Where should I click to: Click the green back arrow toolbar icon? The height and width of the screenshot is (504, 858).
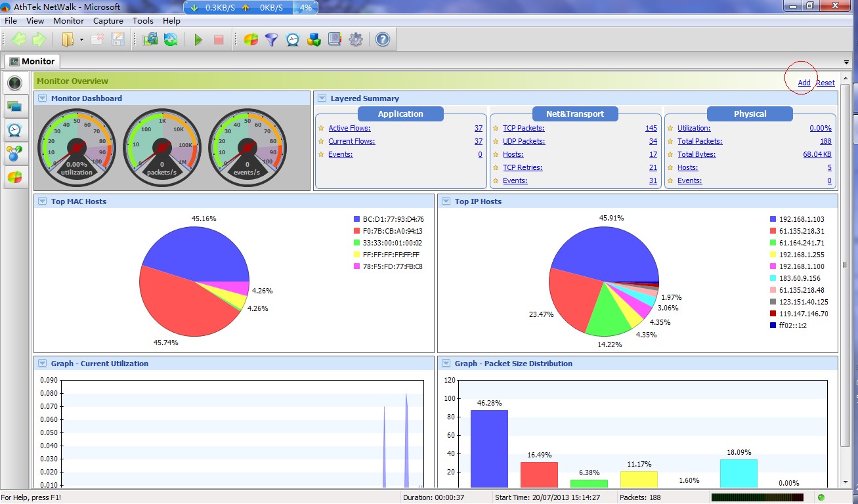[x=19, y=39]
